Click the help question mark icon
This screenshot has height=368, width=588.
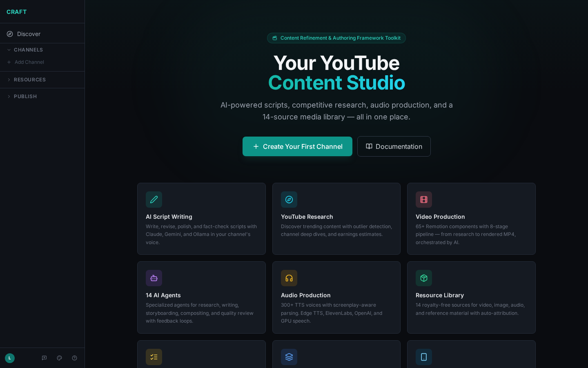pos(75,358)
